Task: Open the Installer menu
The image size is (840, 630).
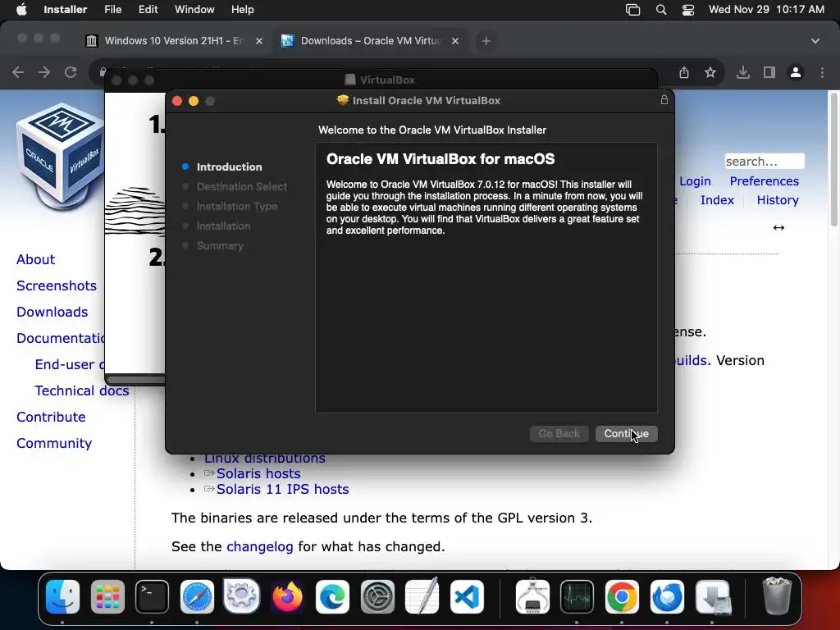Action: tap(66, 10)
